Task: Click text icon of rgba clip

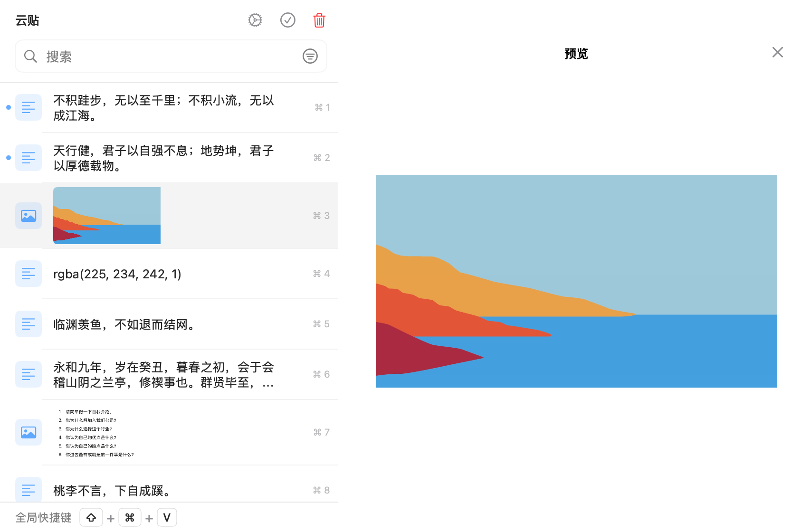Action: [x=29, y=274]
